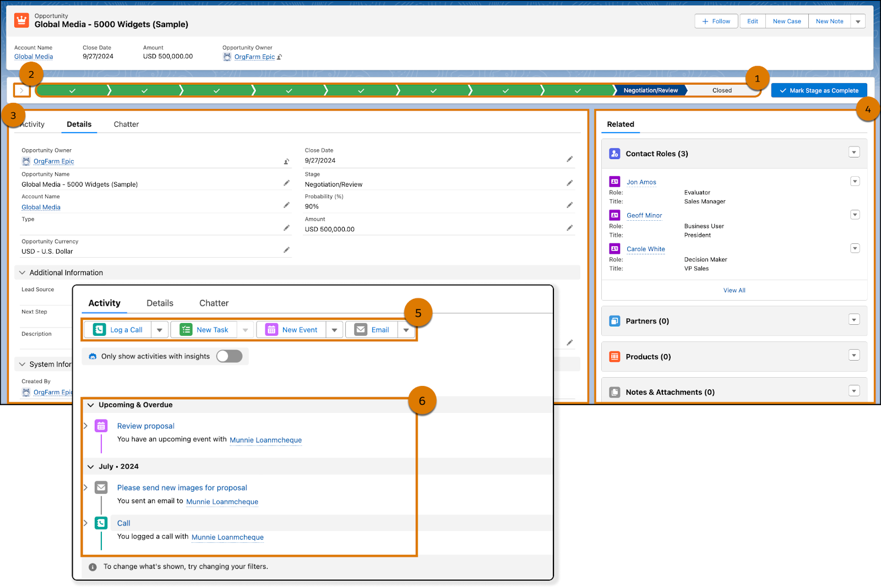Click the Einstein insights icon
Screen dimensions: 881x588
(93, 357)
